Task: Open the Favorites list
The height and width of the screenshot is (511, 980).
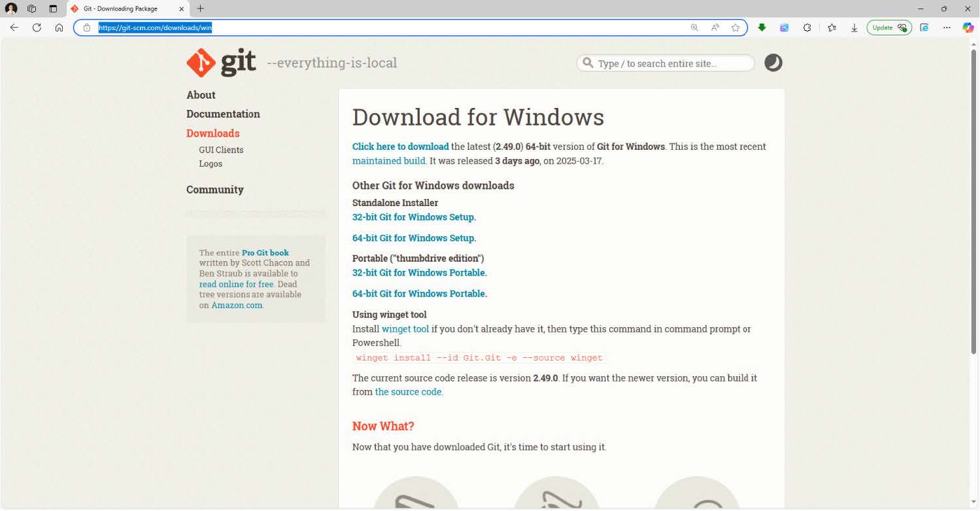Action: tap(832, 27)
